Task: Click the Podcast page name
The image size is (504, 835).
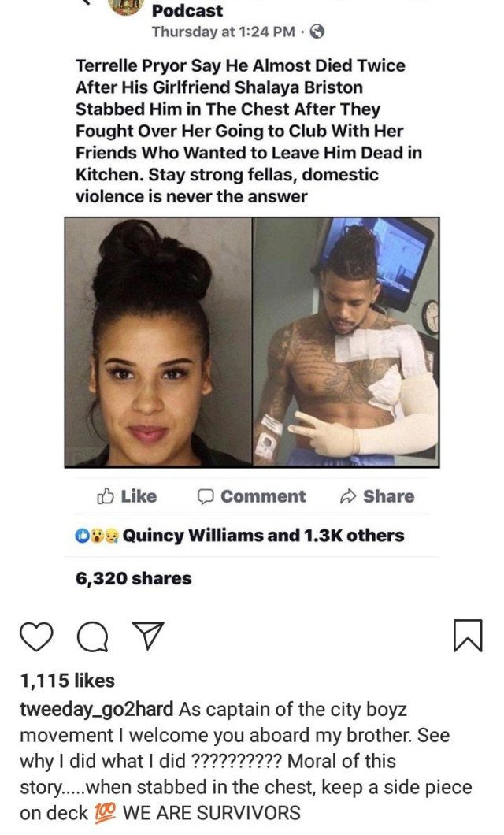Action: [x=187, y=10]
